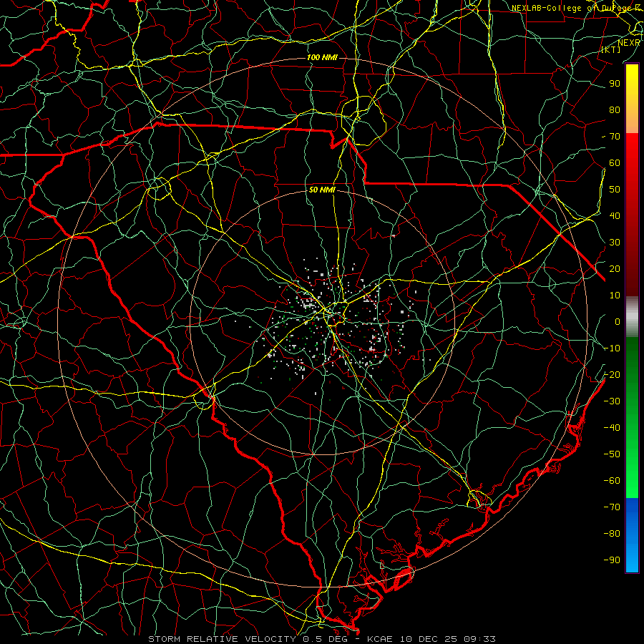Click the "-10" label on the velocity scale
The image size is (644, 644).
pos(612,348)
